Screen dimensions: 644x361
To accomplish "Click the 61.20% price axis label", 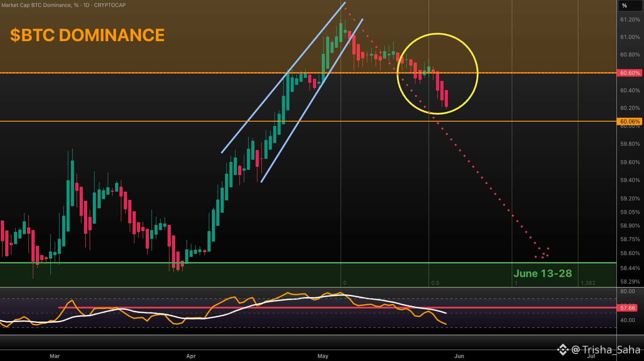I will click(x=630, y=20).
